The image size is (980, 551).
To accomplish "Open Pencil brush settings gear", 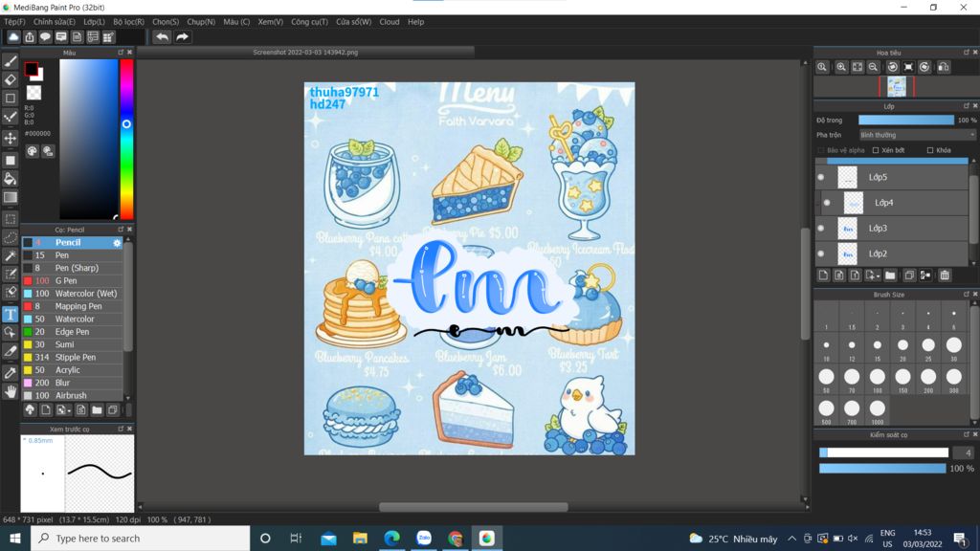I will [x=117, y=242].
